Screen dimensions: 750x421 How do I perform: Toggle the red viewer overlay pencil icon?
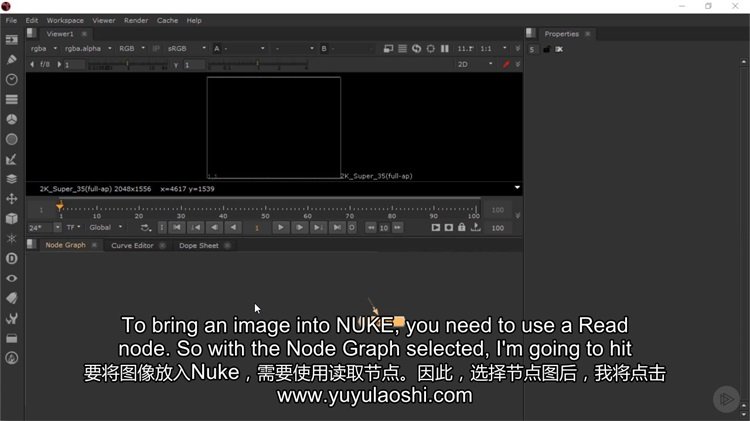506,64
